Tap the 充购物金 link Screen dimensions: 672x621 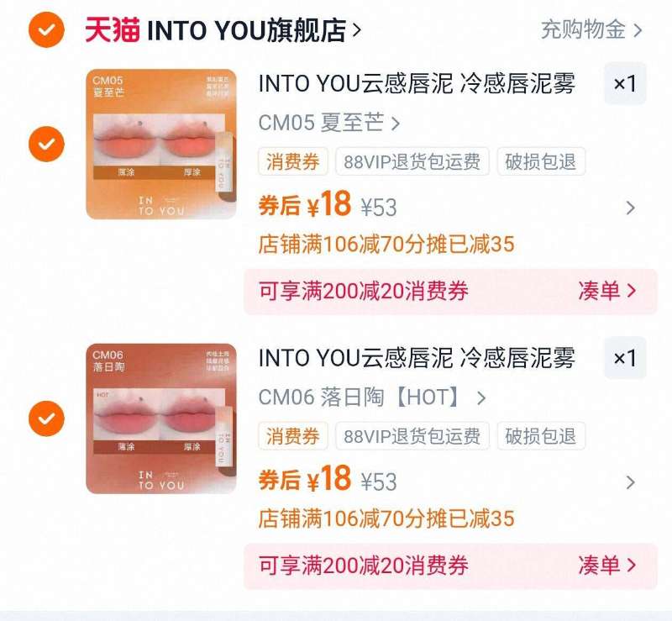coord(591,29)
